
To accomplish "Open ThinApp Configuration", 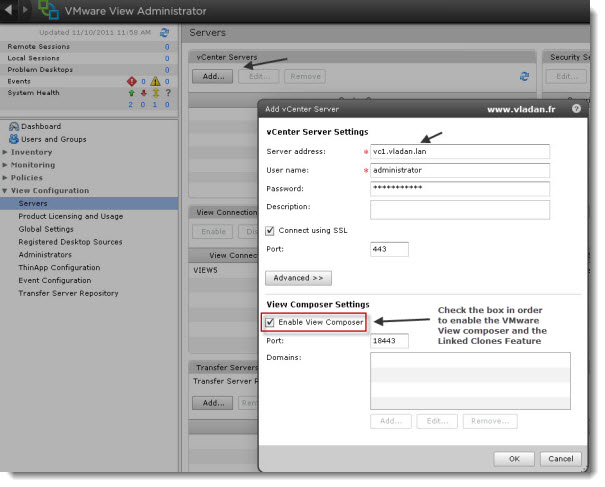I will pos(59,267).
